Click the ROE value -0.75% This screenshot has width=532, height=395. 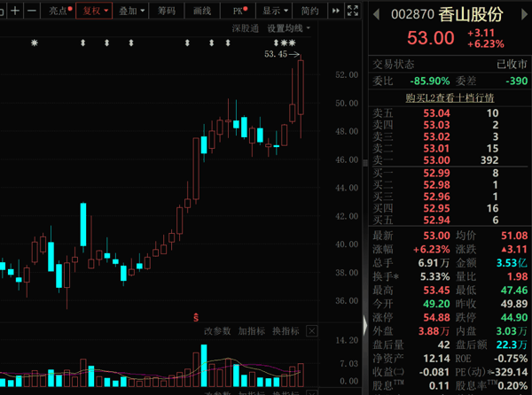(511, 359)
